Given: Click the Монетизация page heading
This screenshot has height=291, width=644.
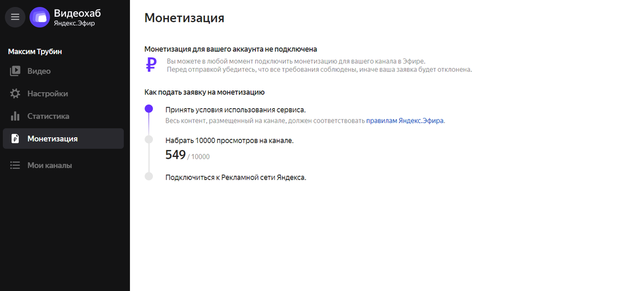Looking at the screenshot, I should tap(184, 18).
